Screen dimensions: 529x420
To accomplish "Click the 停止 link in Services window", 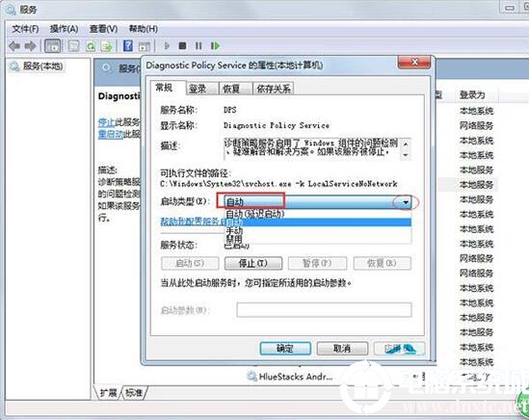I will tap(106, 122).
